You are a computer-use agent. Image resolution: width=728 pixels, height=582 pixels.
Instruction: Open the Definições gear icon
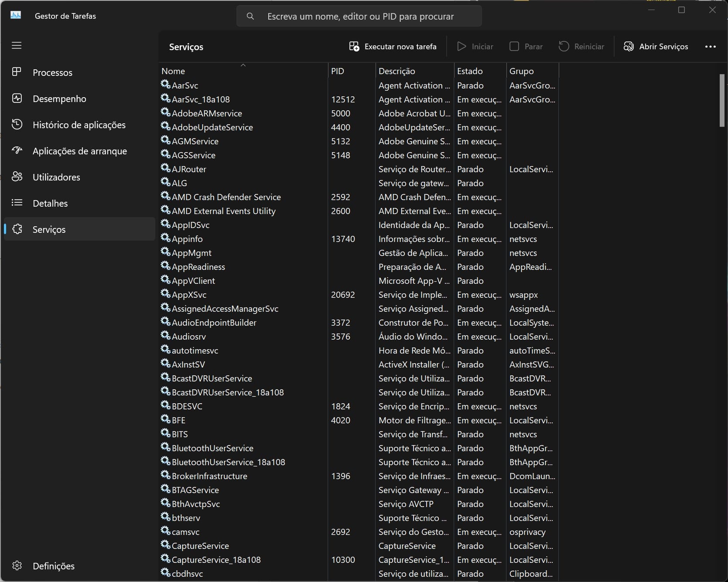click(17, 565)
